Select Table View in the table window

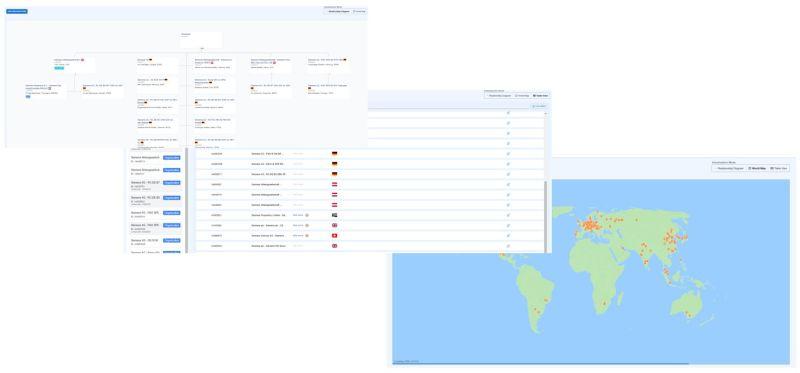tap(541, 95)
